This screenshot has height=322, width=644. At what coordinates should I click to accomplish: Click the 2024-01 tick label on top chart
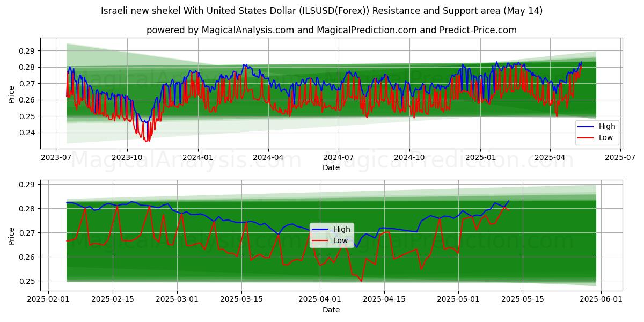tap(198, 158)
